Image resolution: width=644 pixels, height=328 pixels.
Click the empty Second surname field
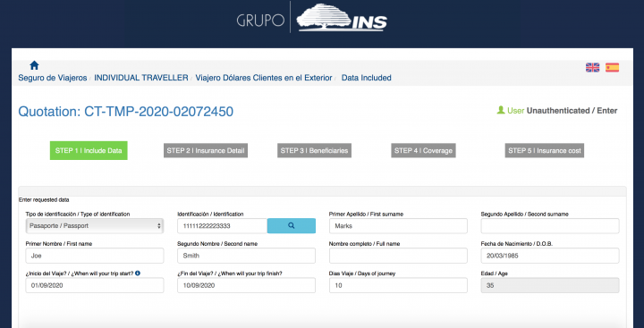tap(550, 226)
